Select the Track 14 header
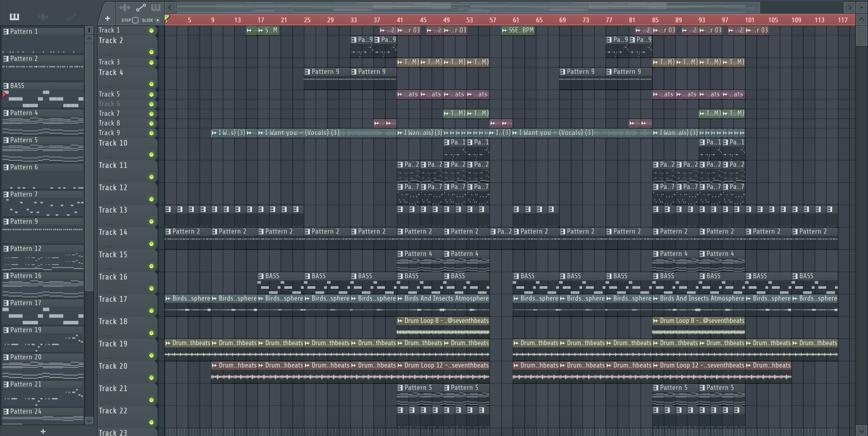The height and width of the screenshot is (436, 868). click(x=128, y=238)
